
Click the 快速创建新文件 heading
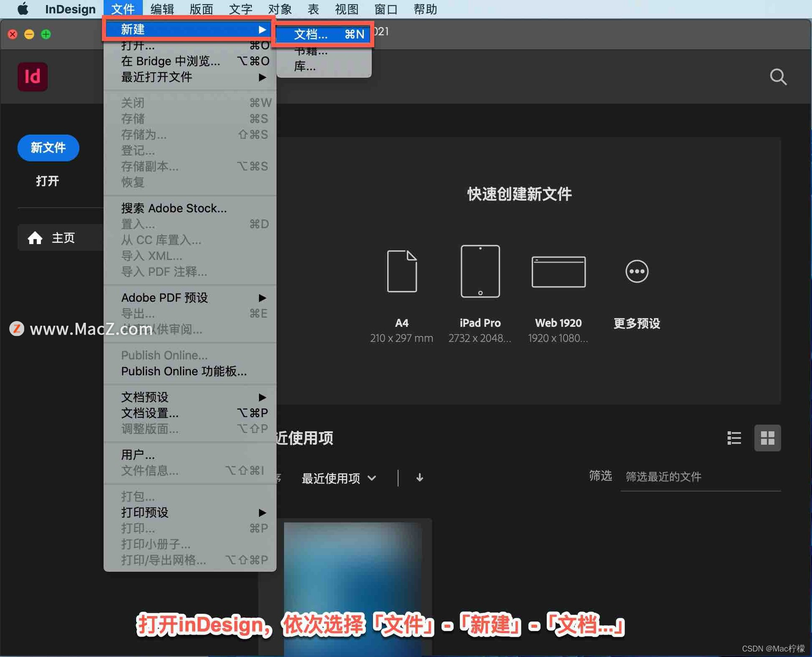click(519, 194)
